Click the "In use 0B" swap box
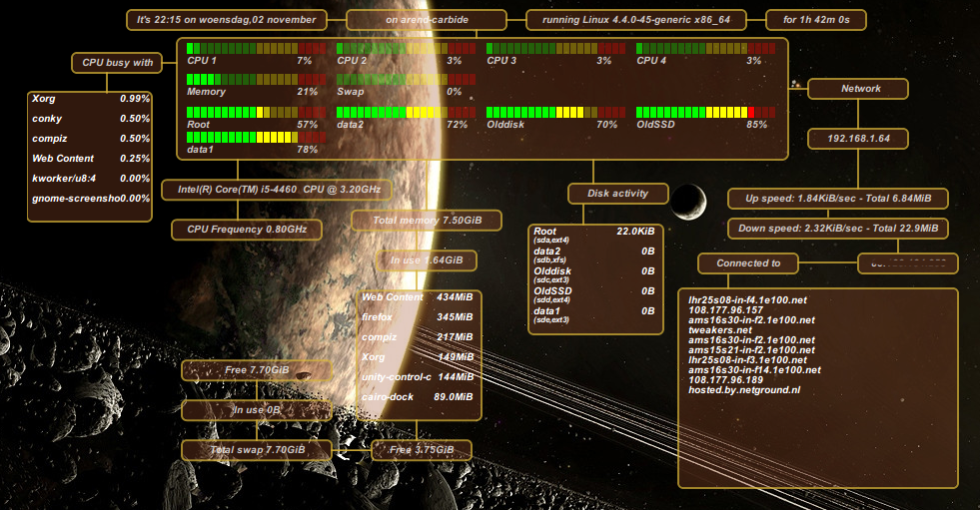Screen dimensions: 980x510 (x=257, y=410)
